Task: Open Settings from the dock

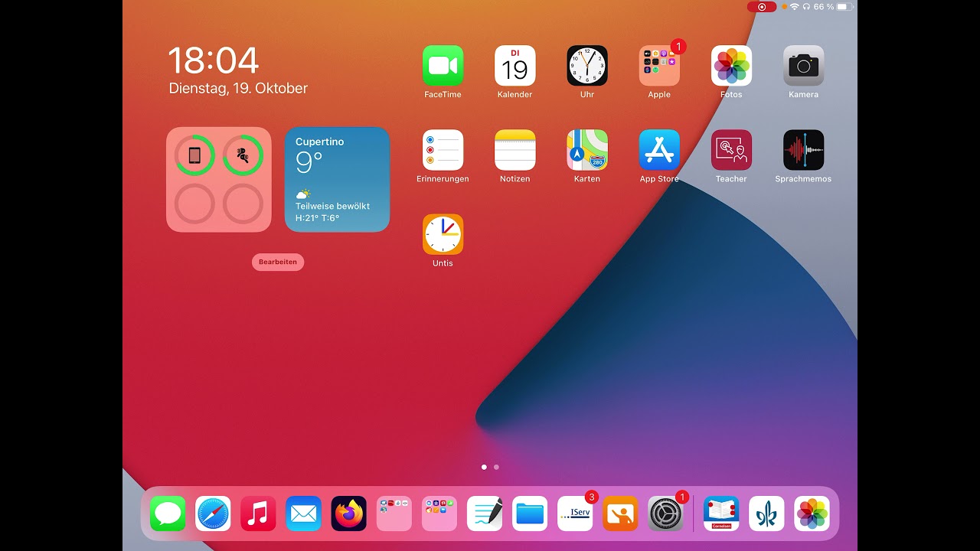Action: [665, 514]
